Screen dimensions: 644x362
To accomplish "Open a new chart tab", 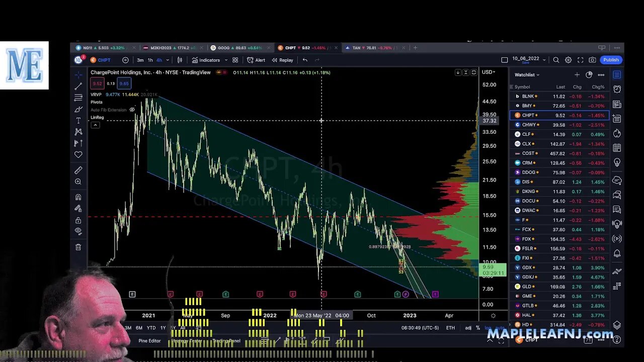I will point(415,48).
